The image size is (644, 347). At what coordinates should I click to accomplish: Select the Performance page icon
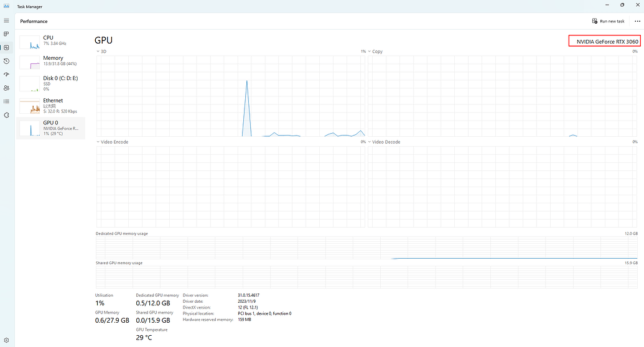point(6,48)
